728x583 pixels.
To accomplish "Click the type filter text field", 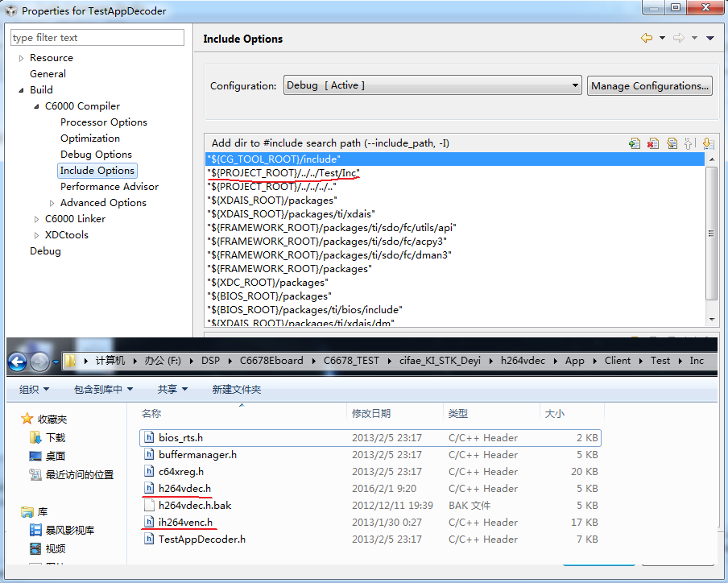I will coord(97,38).
